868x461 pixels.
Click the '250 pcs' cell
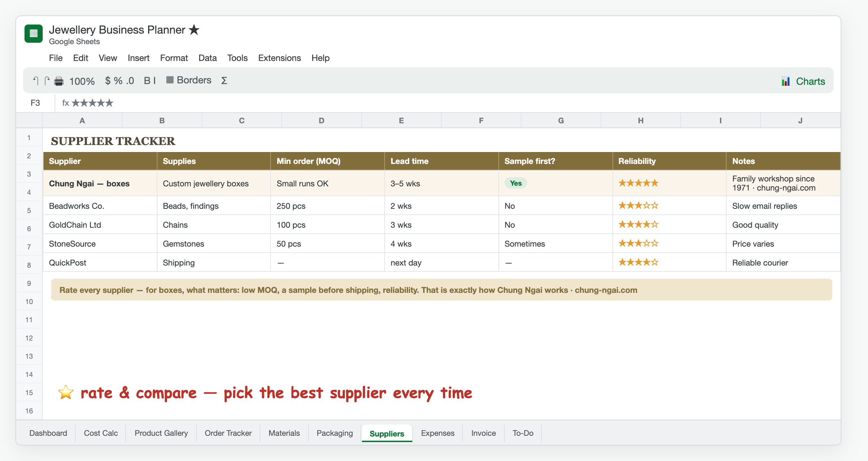click(x=328, y=206)
